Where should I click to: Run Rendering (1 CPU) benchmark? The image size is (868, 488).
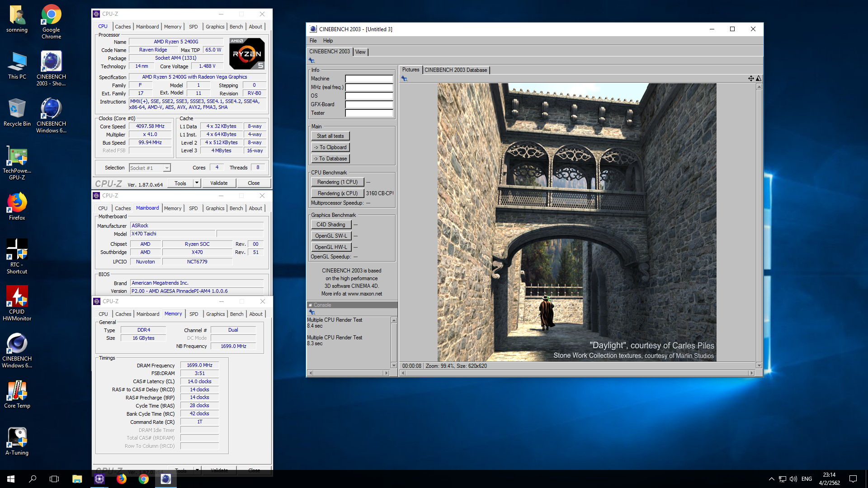337,182
